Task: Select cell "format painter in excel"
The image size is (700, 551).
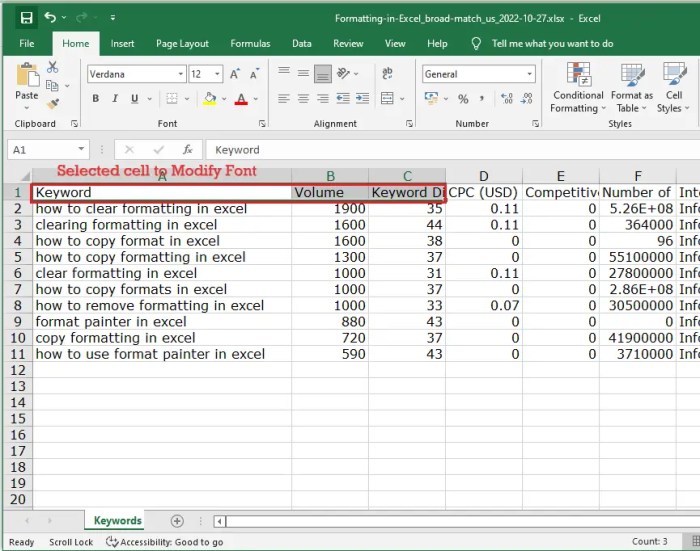Action: pos(162,321)
